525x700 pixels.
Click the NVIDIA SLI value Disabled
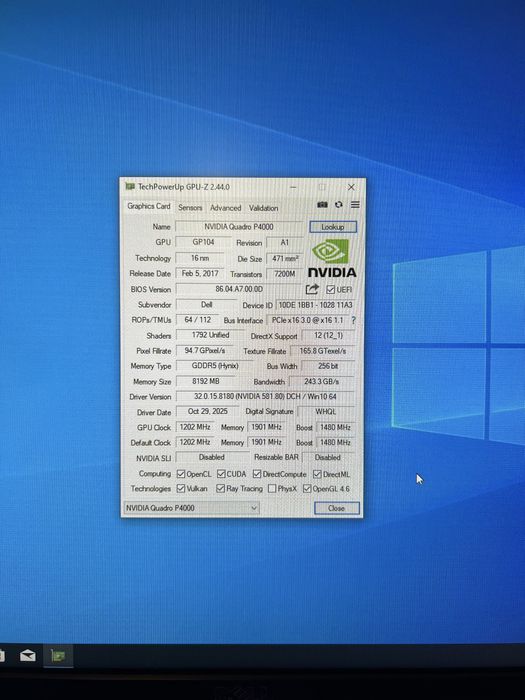(x=212, y=457)
